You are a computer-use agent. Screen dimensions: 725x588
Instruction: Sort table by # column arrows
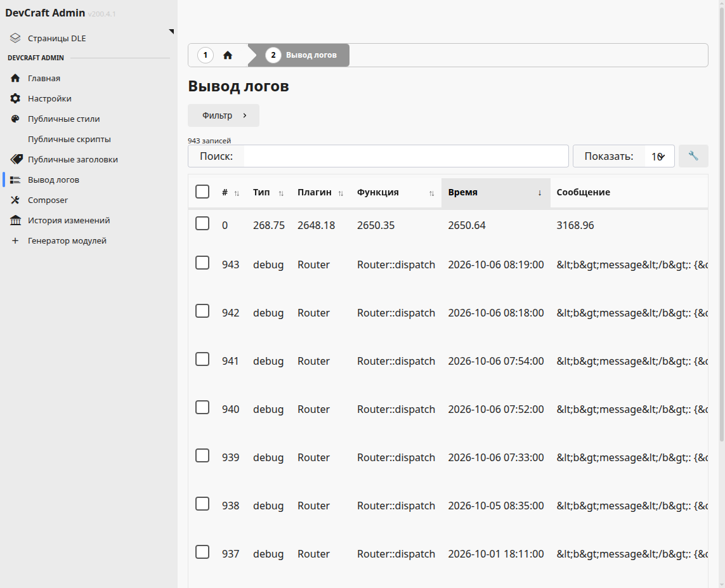[x=237, y=193]
